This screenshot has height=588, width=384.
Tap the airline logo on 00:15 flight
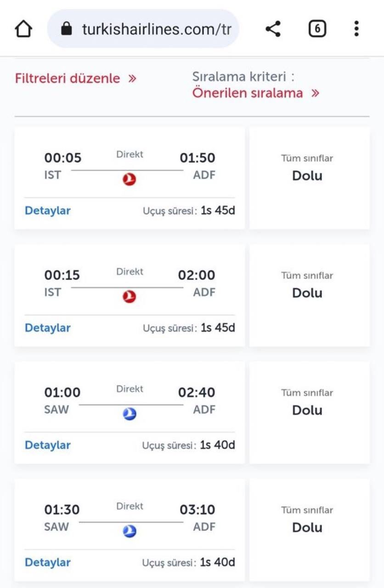130,297
